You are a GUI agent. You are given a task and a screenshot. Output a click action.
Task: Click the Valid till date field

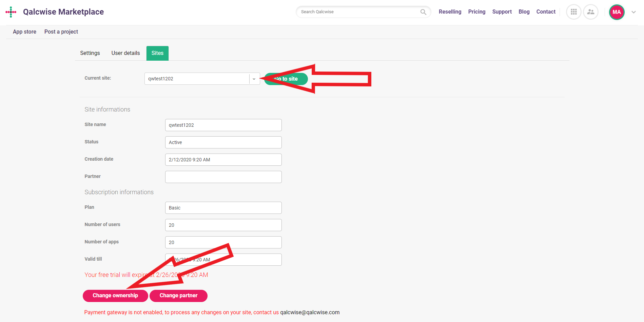coord(223,260)
